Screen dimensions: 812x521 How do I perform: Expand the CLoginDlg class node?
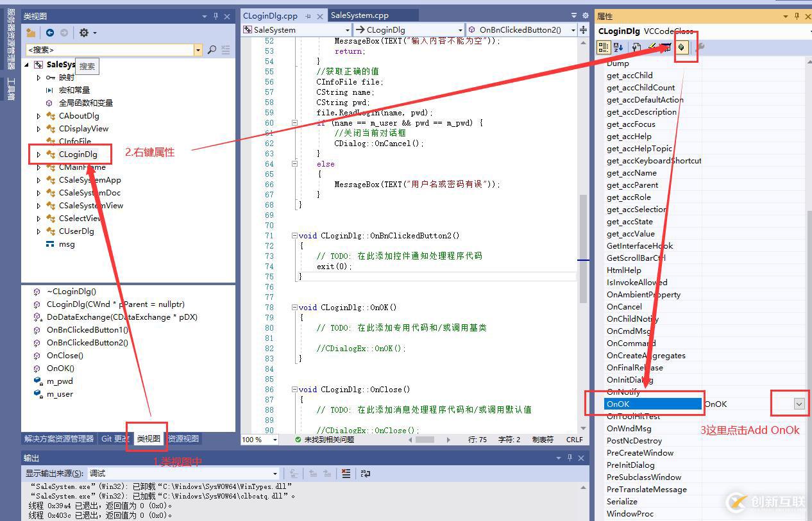[38, 154]
